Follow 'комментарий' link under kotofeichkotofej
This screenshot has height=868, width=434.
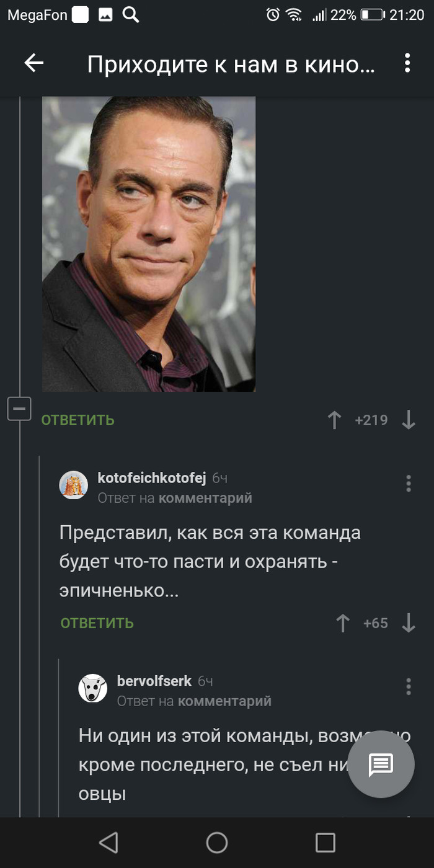point(205,498)
